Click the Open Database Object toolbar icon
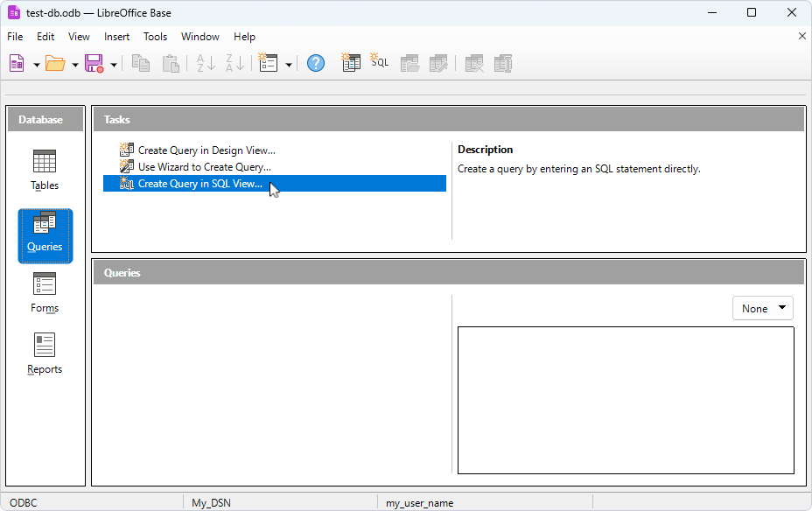 tap(409, 64)
